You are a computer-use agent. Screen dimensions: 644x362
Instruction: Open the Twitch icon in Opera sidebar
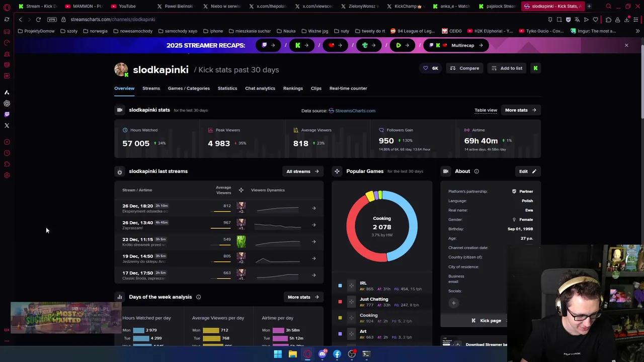pyautogui.click(x=7, y=114)
